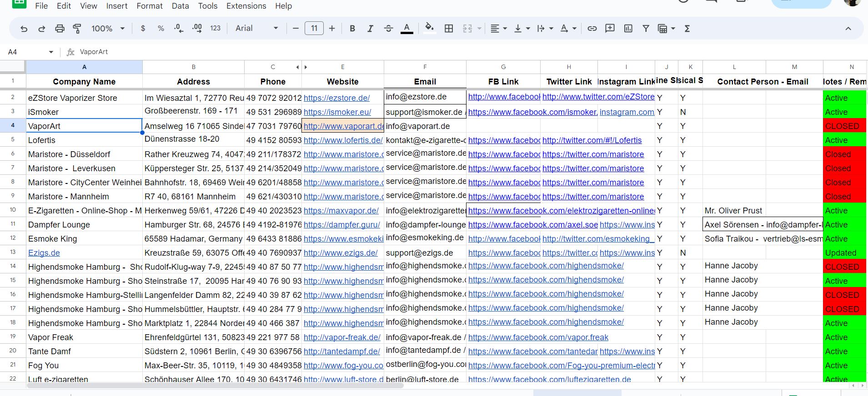Click the font size 11 field

(x=314, y=29)
